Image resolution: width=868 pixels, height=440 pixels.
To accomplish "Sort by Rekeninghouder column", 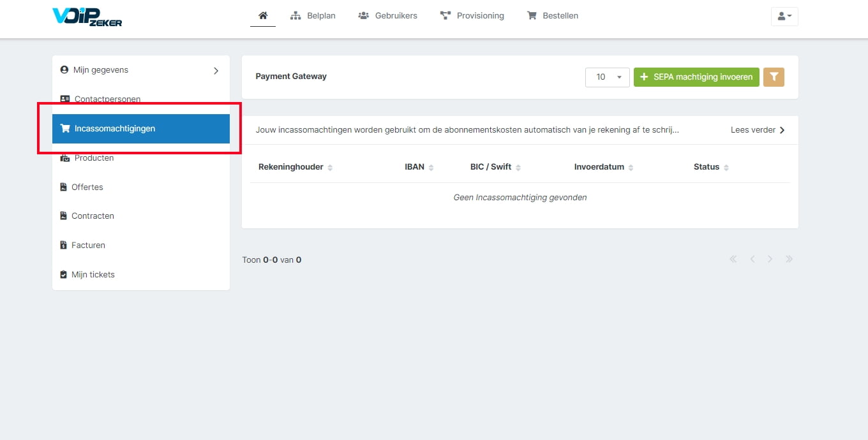I will (296, 167).
